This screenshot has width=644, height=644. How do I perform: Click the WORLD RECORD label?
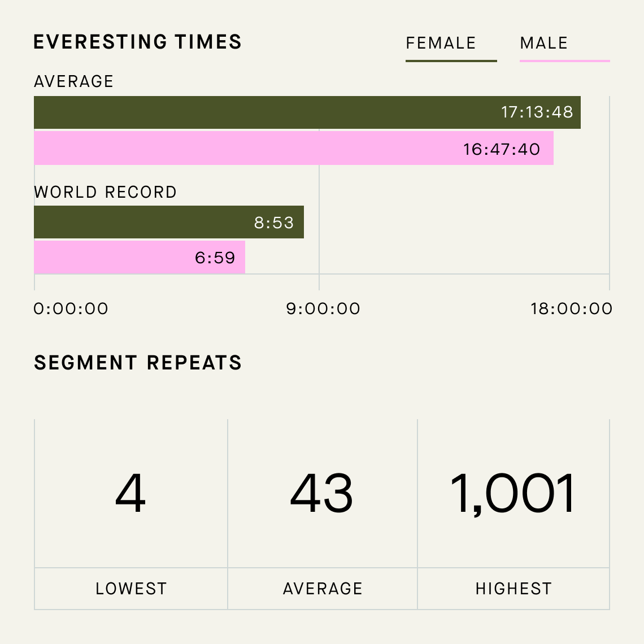[x=106, y=192]
